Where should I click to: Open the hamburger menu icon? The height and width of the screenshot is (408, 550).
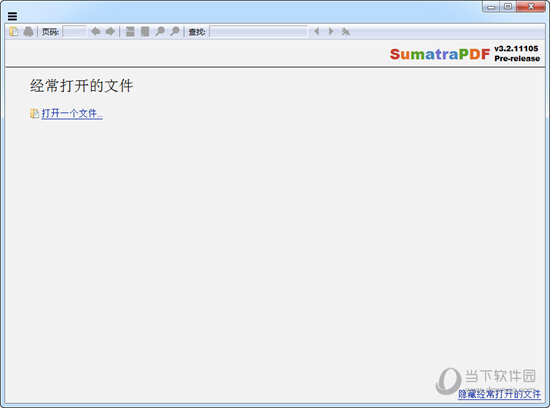12,16
